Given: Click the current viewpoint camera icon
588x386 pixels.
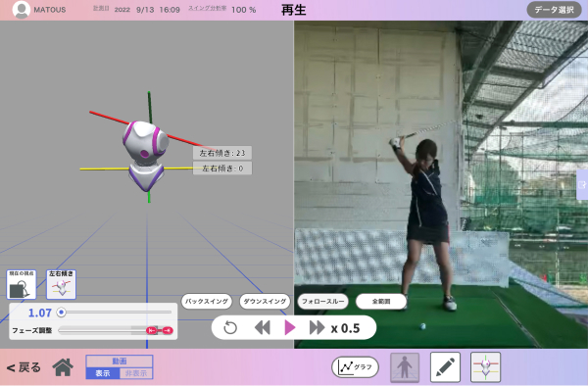Looking at the screenshot, I should pyautogui.click(x=22, y=284).
